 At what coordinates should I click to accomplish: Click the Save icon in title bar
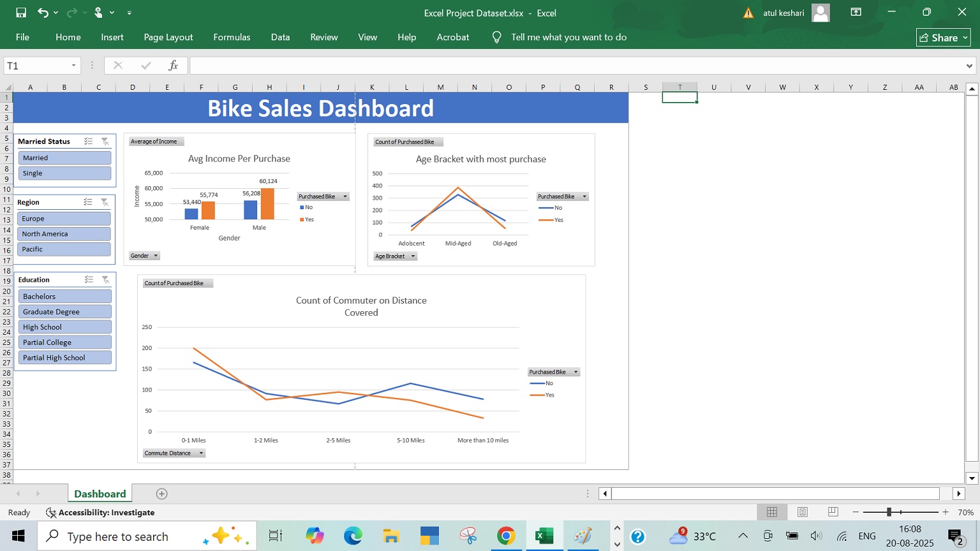coord(21,13)
